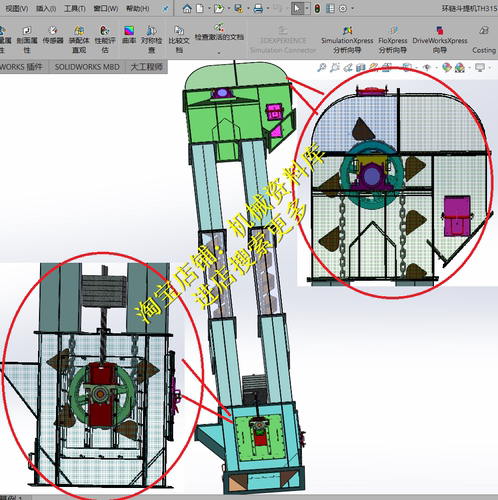Viewport: 498px width, 500px height.
Task: Toggle Section View icon in view toolbar
Action: [361, 68]
